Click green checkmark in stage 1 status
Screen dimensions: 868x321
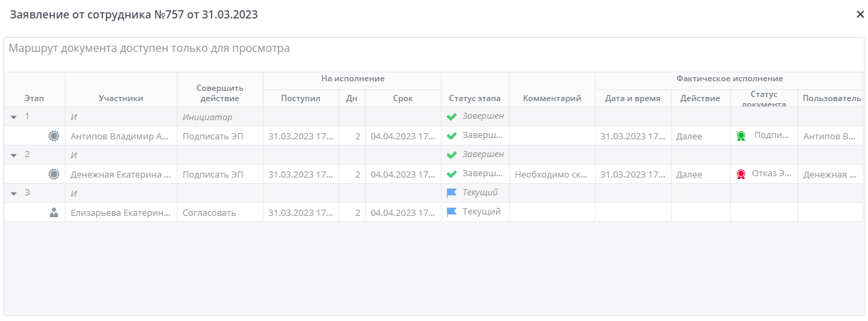(451, 117)
